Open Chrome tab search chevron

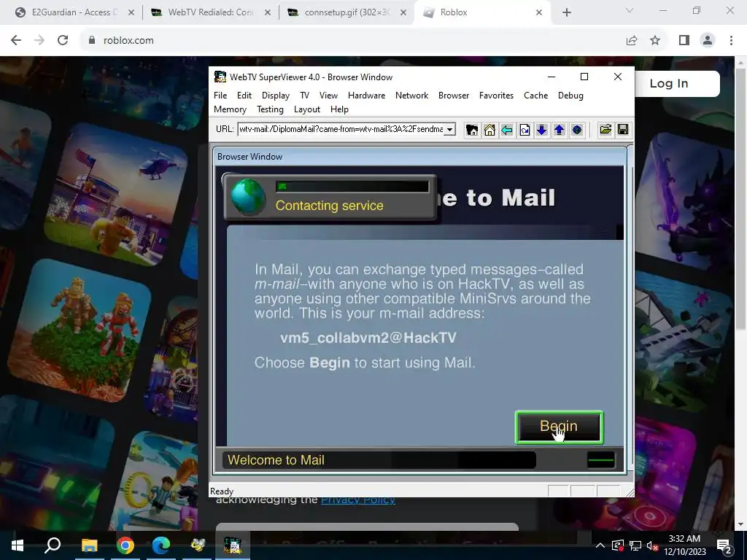(630, 10)
